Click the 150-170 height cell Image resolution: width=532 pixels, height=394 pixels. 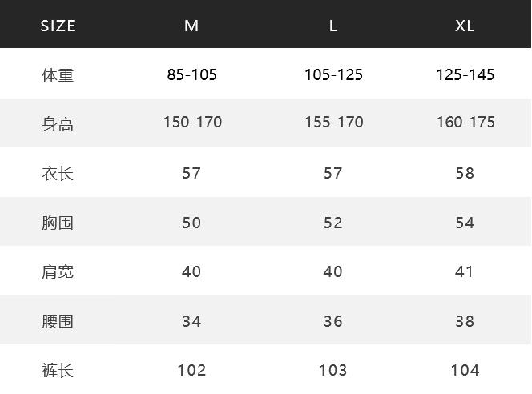[193, 122]
